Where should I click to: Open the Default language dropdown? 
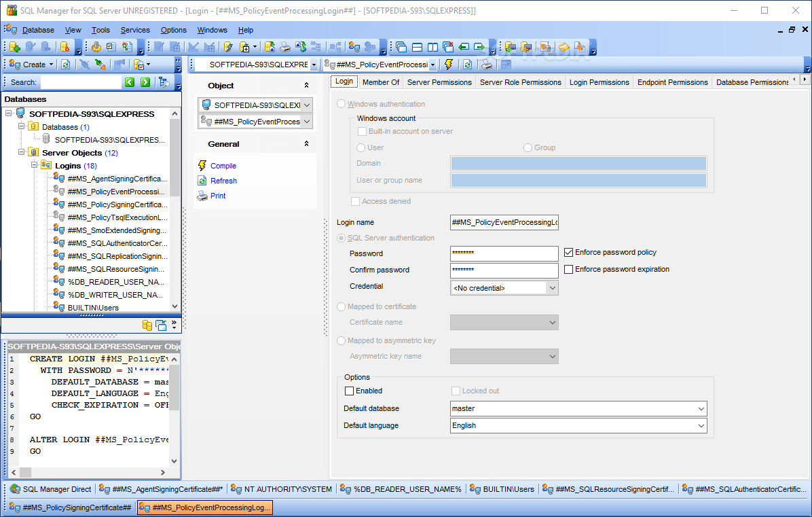[x=701, y=425]
